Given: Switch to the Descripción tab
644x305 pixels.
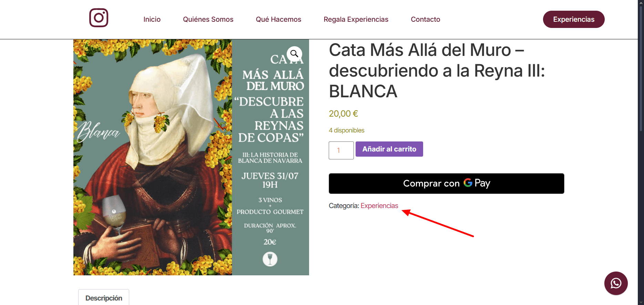Looking at the screenshot, I should coord(104,298).
